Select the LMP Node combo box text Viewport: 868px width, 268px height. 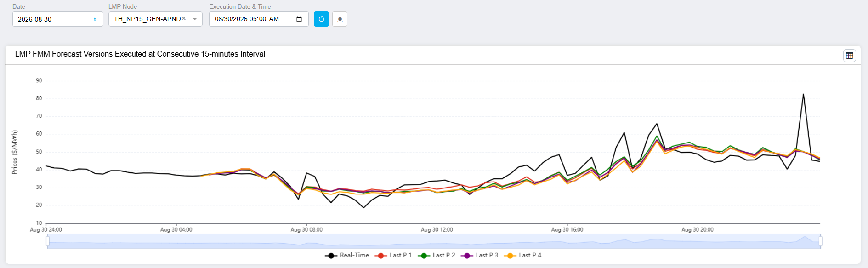click(148, 19)
